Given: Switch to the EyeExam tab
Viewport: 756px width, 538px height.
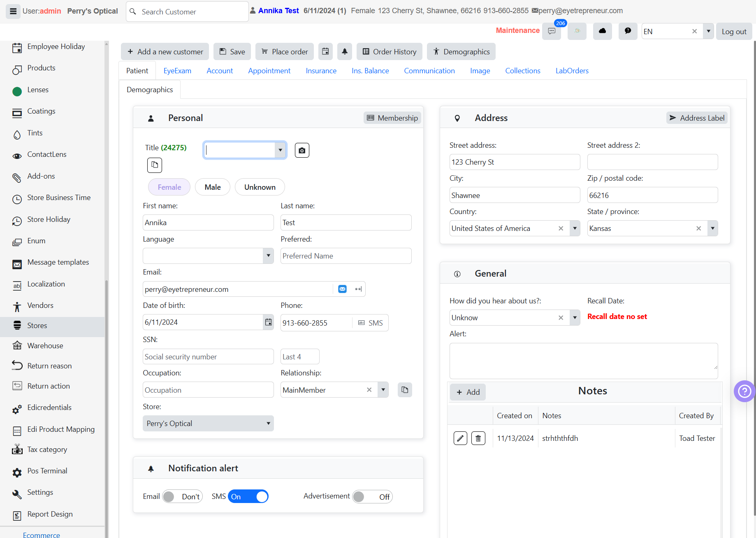Looking at the screenshot, I should point(177,71).
